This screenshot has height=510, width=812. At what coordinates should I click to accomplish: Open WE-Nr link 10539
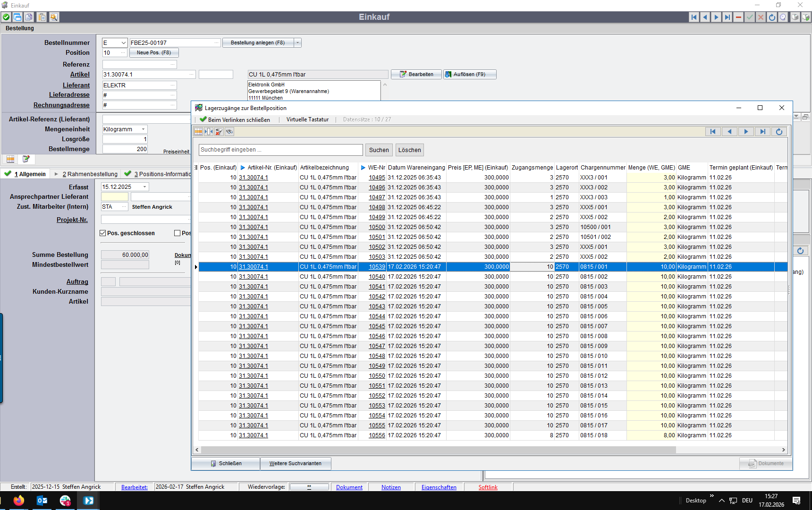[377, 267]
